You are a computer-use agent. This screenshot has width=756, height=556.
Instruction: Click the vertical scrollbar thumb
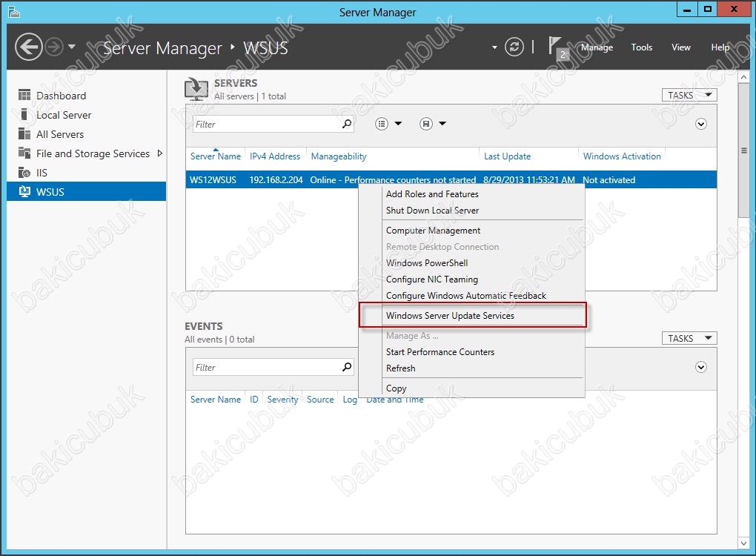743,150
